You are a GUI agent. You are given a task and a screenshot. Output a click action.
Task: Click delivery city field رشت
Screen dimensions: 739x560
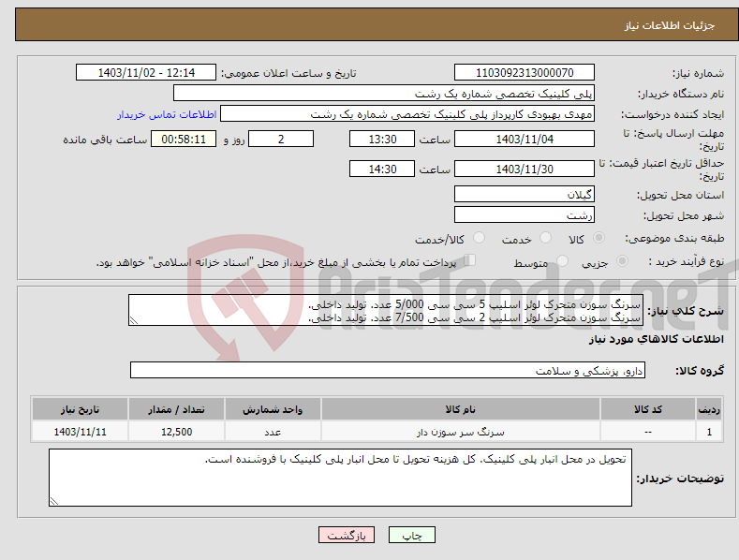(525, 215)
